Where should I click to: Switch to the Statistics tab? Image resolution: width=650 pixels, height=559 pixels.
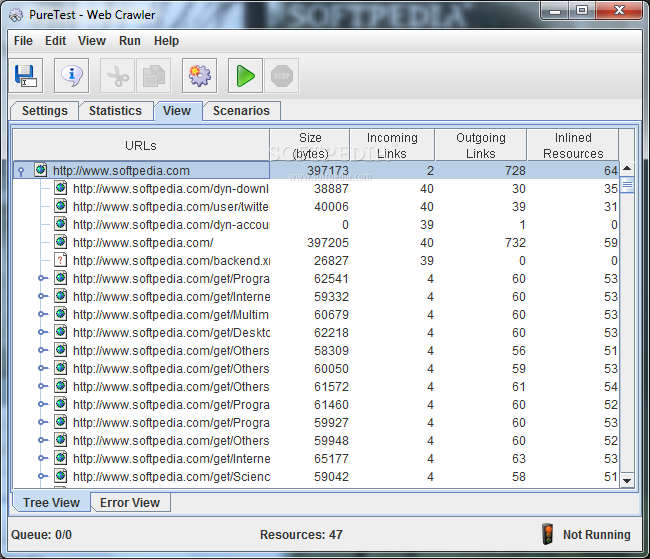coord(115,111)
